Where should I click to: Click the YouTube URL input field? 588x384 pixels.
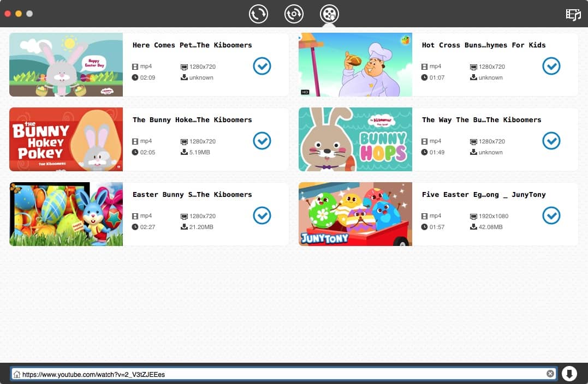point(283,374)
